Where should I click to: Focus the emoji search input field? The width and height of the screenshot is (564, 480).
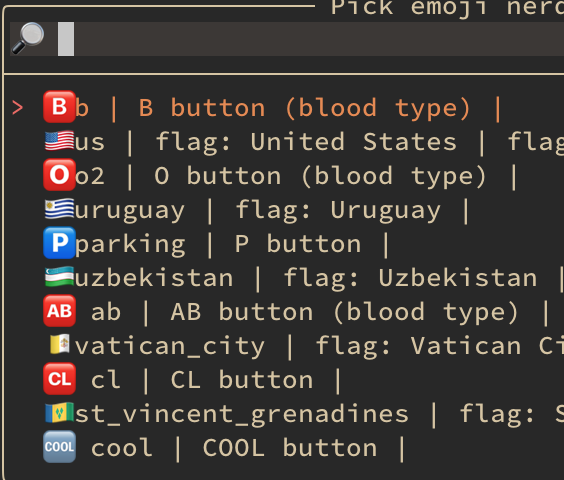click(287, 39)
